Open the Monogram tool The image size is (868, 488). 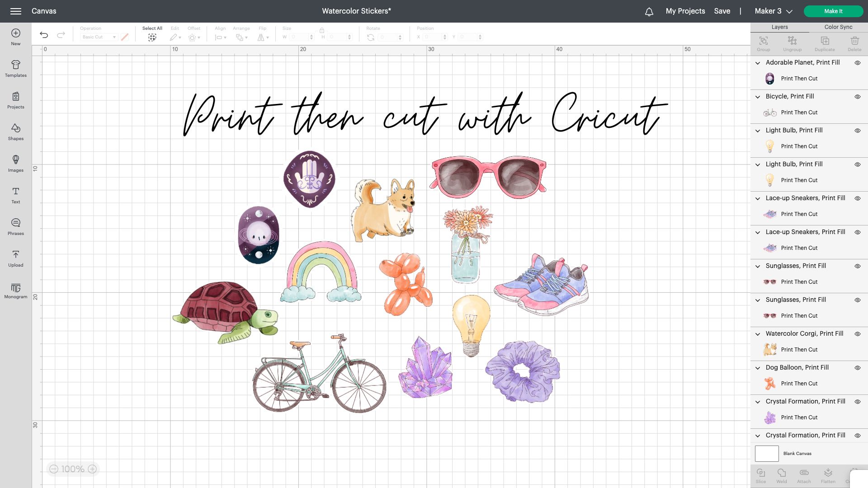pyautogui.click(x=16, y=291)
